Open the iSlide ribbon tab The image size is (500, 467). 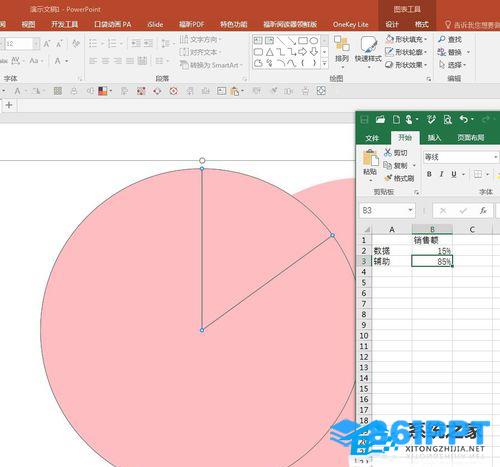(x=155, y=24)
